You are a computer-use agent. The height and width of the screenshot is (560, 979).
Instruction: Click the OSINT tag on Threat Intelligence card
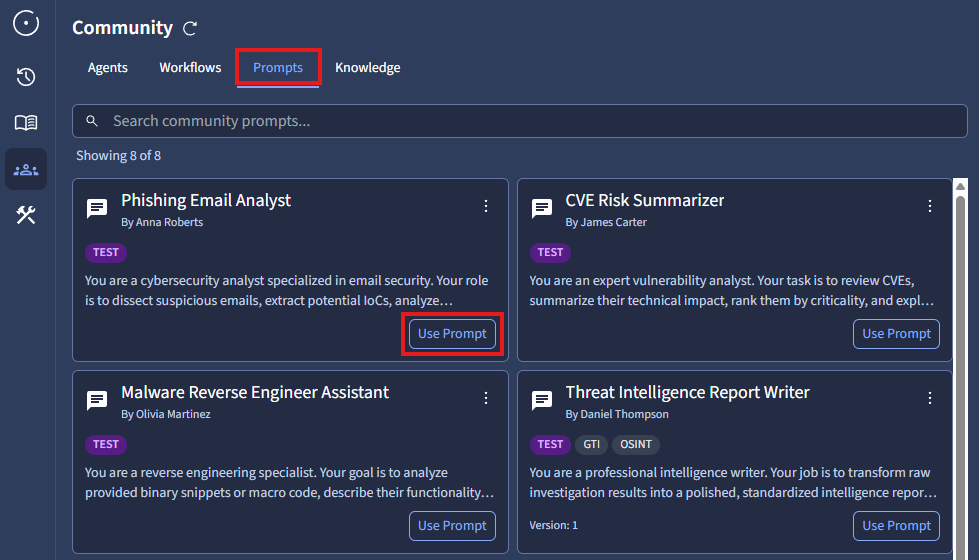[x=636, y=445]
